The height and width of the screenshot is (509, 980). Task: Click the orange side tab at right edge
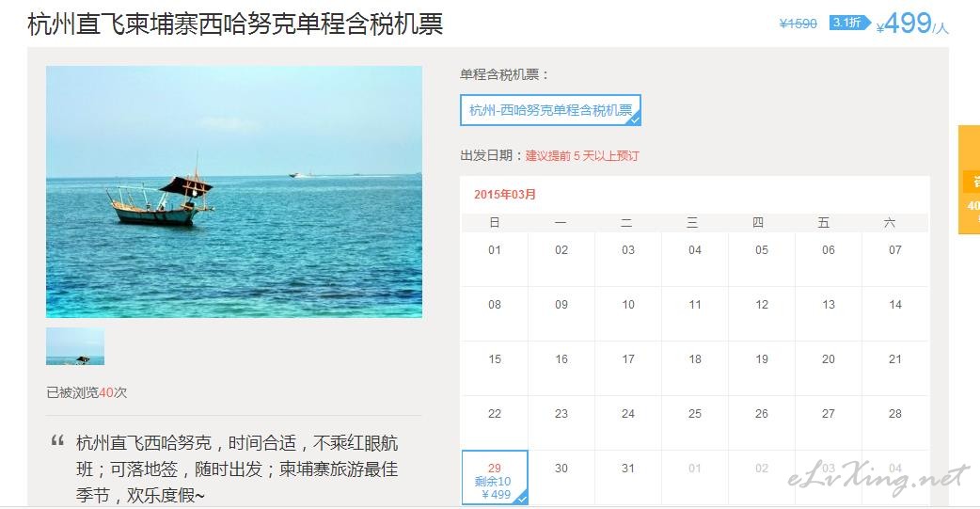[970, 180]
